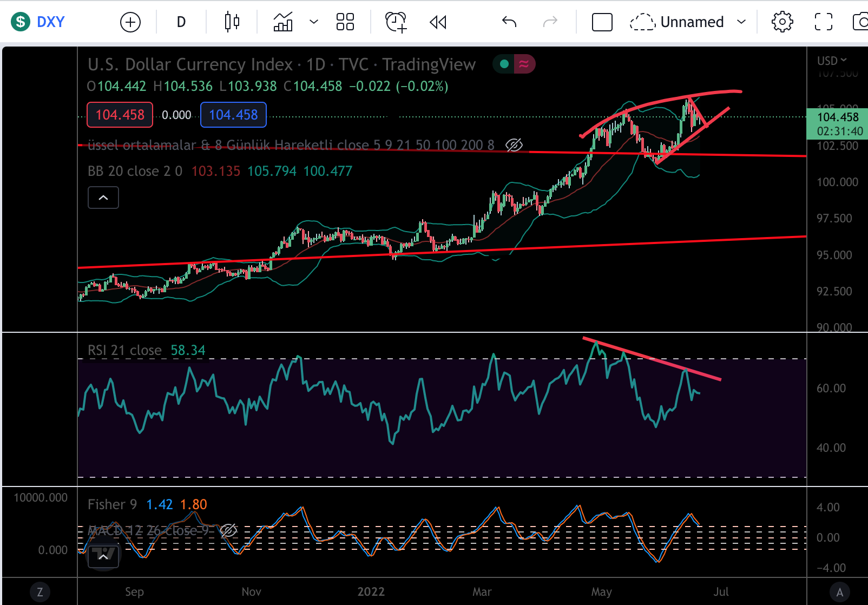The height and width of the screenshot is (605, 868).
Task: Click the 2022 label on time axis
Action: click(371, 591)
